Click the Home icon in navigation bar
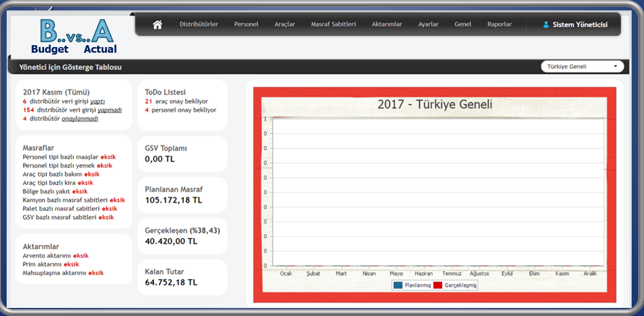The image size is (644, 316). (157, 25)
